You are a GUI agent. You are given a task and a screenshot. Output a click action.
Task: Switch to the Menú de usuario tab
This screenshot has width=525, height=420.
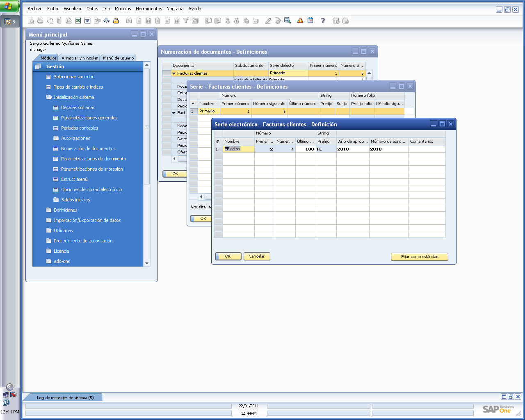point(118,58)
